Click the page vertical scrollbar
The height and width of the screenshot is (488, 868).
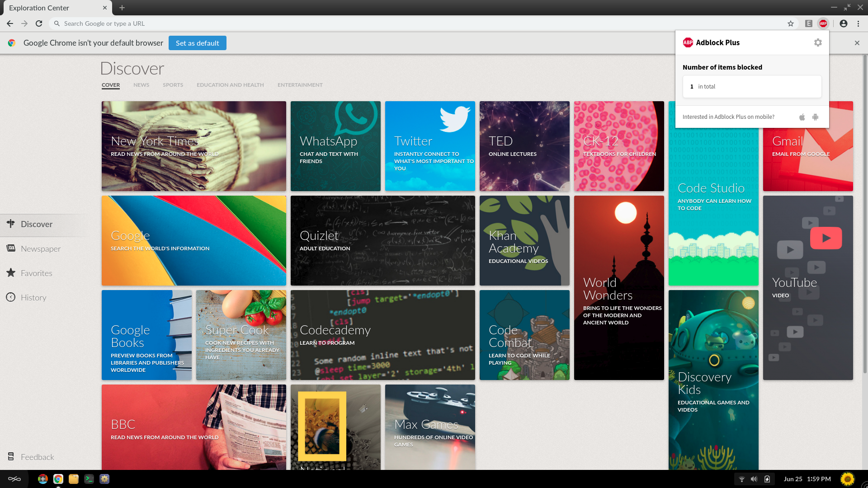coord(865,214)
